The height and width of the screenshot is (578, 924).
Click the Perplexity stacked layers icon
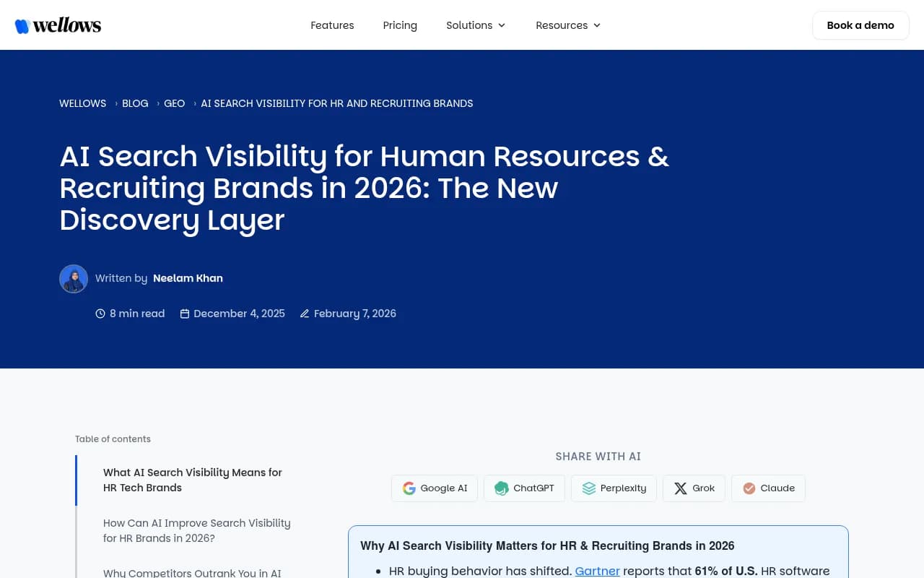[x=589, y=488]
